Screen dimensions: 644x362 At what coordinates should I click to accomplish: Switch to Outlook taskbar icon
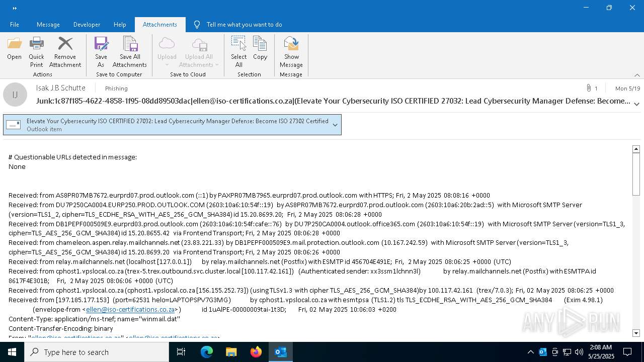click(x=281, y=352)
